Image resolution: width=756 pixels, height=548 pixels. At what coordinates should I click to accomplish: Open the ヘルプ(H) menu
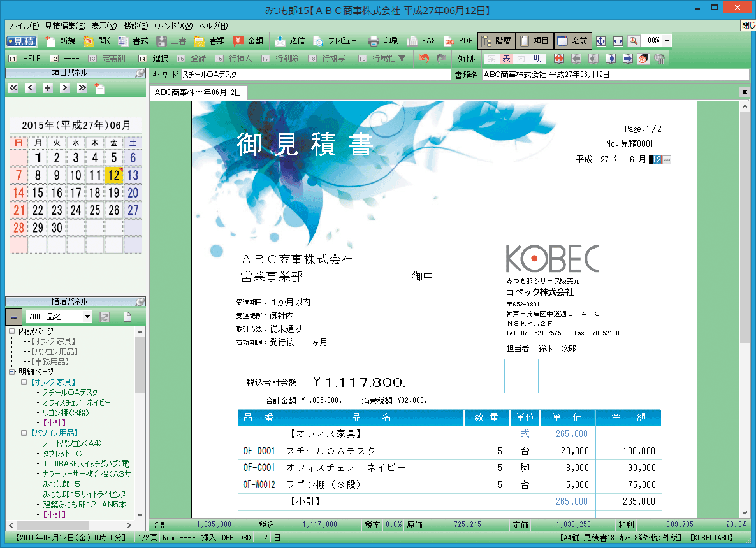214,26
